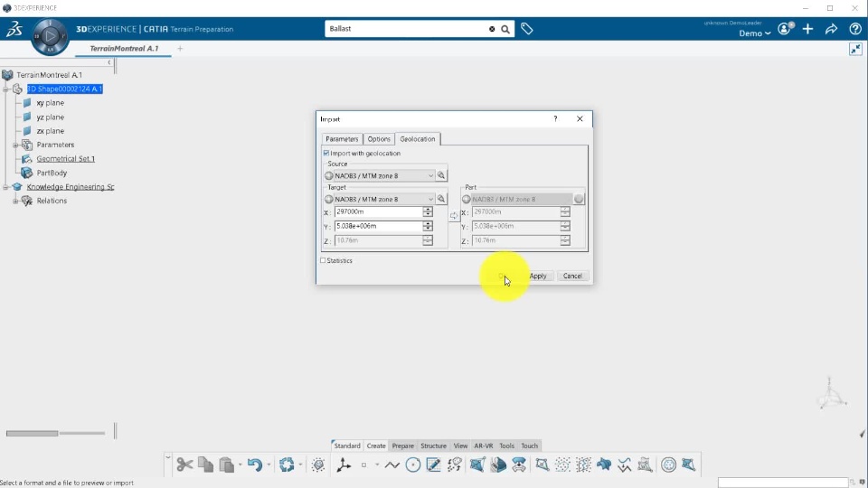Open the user profile icon
Image resolution: width=868 pixels, height=488 pixels.
(x=785, y=29)
